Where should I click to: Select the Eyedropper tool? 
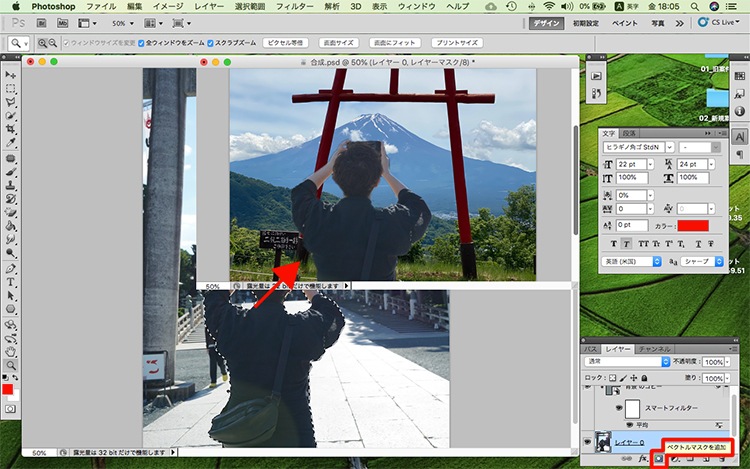[x=11, y=142]
